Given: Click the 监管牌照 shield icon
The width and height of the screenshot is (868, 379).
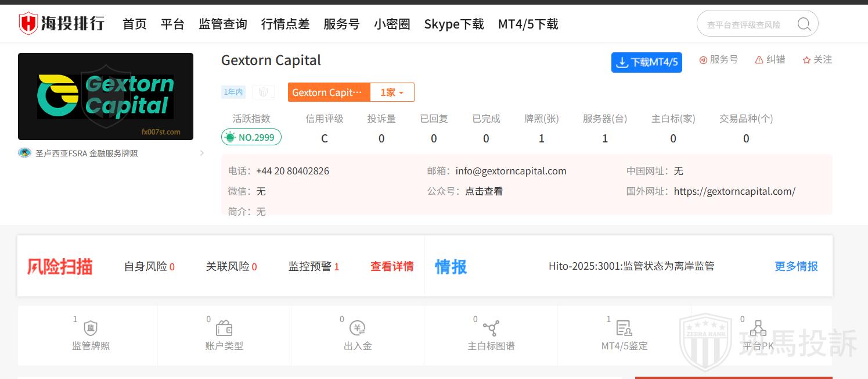Looking at the screenshot, I should (x=91, y=328).
